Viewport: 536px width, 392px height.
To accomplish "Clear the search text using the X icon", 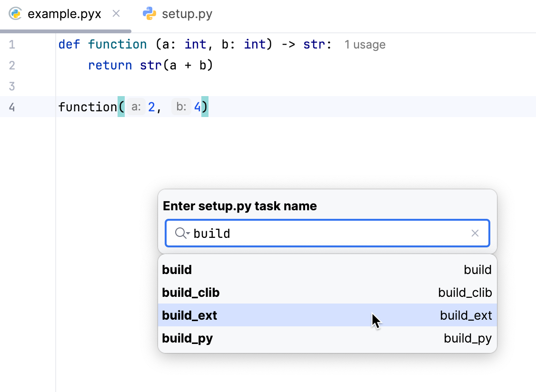I will 475,233.
